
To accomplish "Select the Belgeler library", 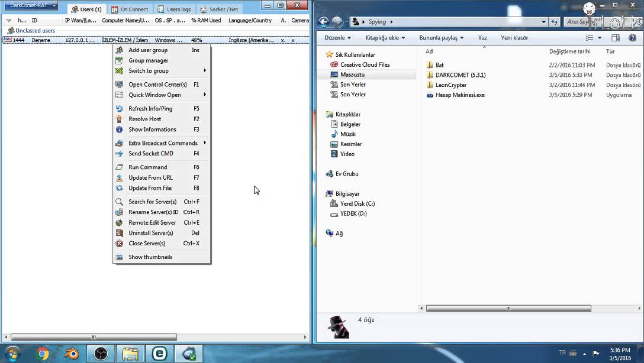I will [x=350, y=124].
